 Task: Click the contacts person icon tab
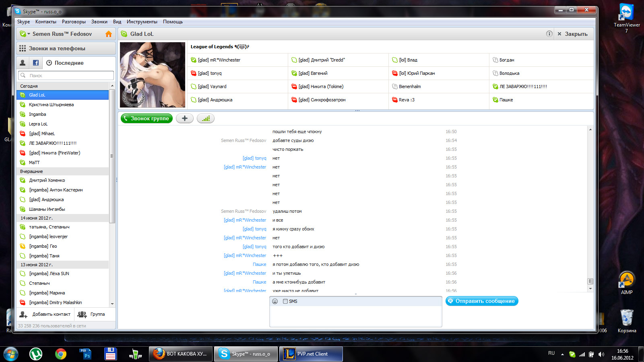click(x=23, y=63)
